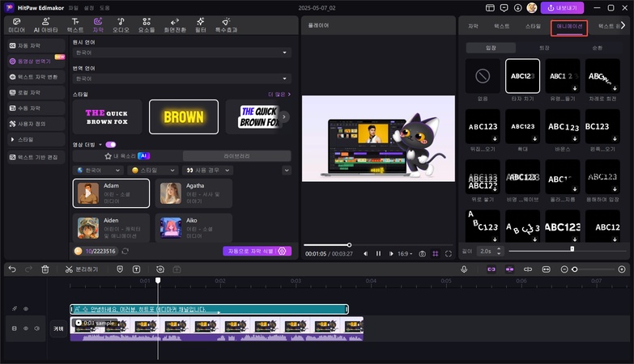
Task: Open the voice language filter dropdown
Action: [99, 171]
